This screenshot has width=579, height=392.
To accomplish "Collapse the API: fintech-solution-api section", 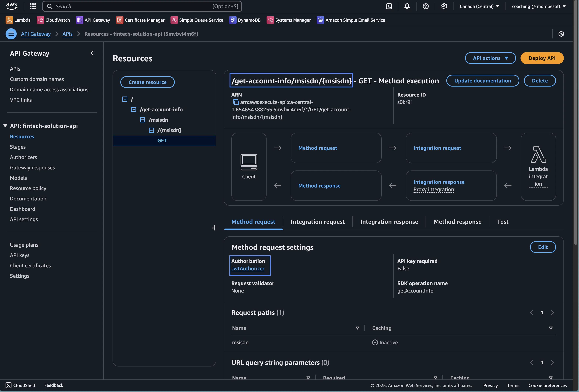I will click(x=5, y=126).
